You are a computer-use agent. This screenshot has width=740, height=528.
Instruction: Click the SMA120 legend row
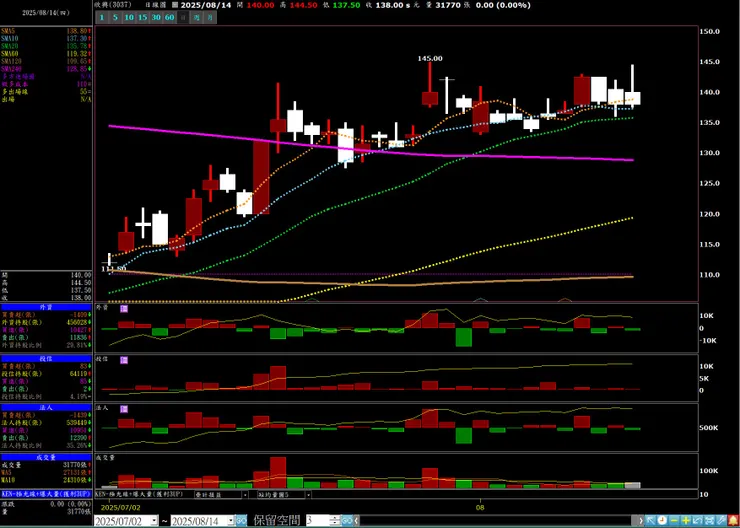click(46, 61)
